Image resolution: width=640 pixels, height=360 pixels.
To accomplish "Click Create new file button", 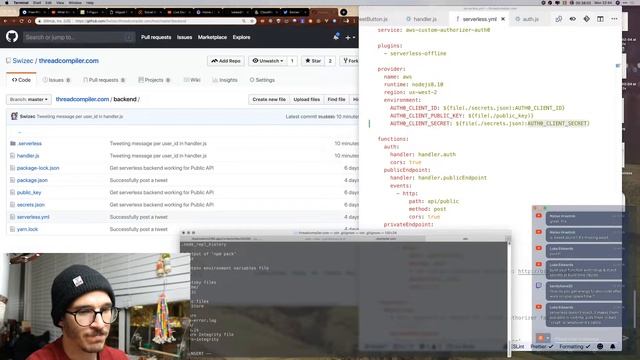I will (269, 99).
